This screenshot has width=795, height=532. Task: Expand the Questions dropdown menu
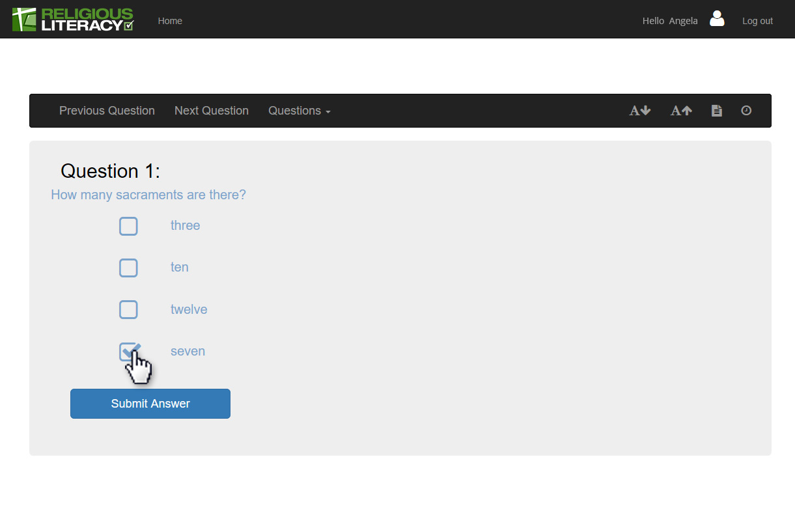click(299, 111)
